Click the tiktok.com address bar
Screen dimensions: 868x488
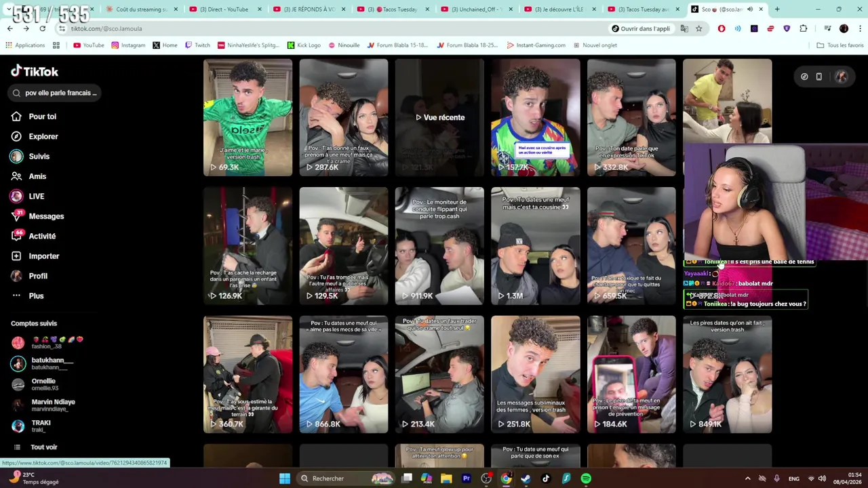click(x=332, y=28)
